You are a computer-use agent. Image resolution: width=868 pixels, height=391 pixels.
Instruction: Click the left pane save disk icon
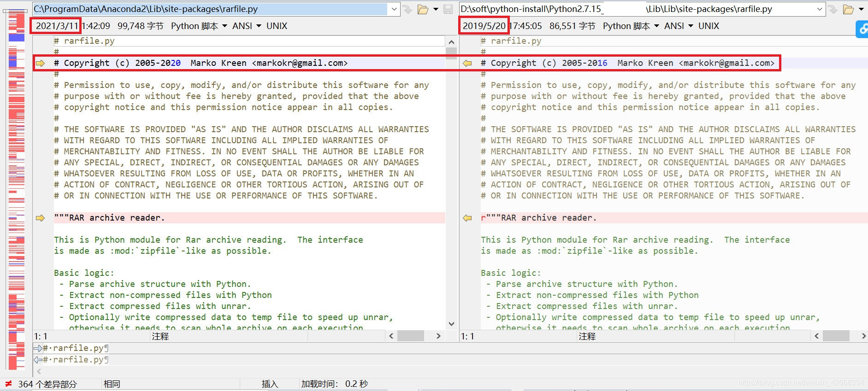coord(448,9)
